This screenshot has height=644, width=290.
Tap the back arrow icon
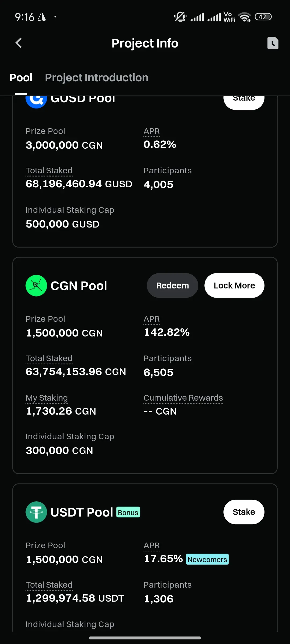pos(19,43)
